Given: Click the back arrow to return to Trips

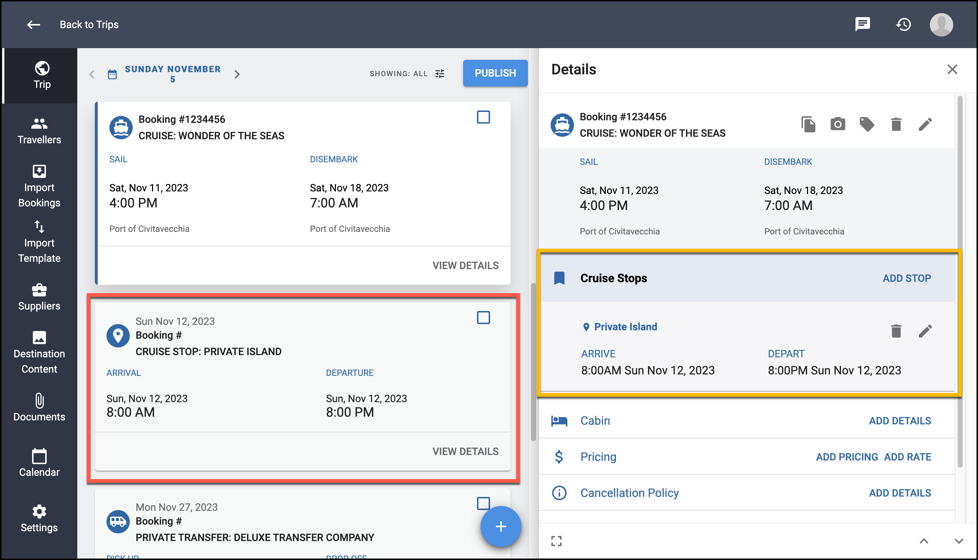Looking at the screenshot, I should pos(34,25).
